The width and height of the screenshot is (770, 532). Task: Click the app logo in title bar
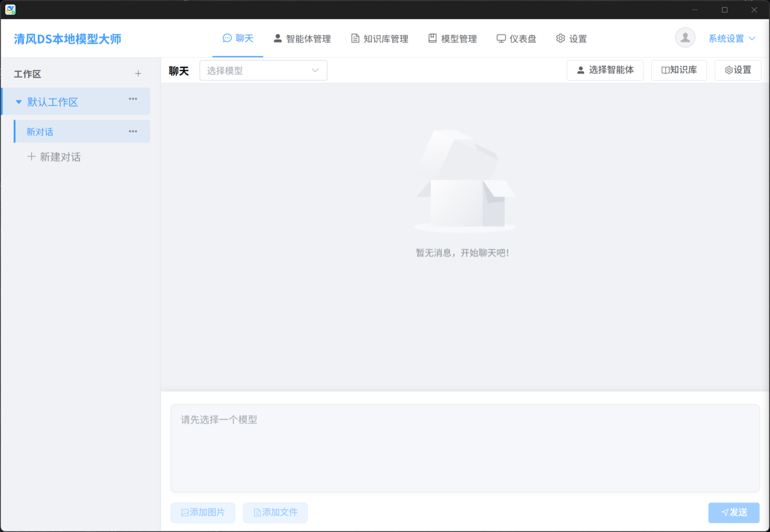10,10
